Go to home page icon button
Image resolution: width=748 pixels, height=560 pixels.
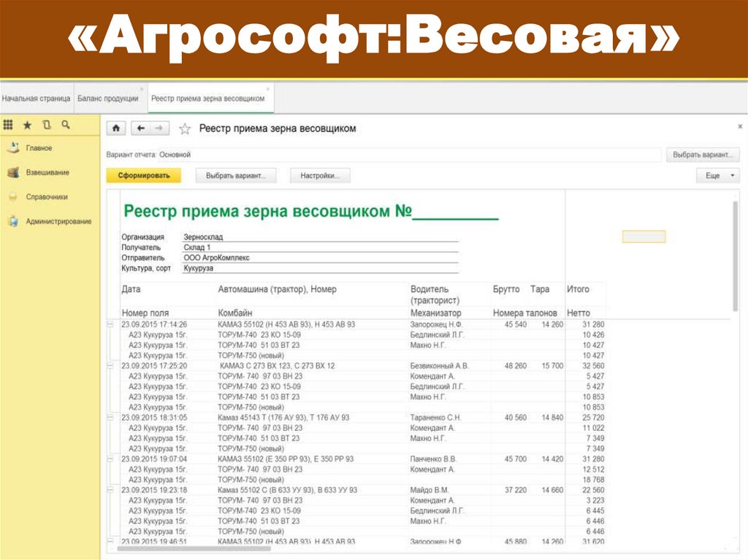(116, 129)
